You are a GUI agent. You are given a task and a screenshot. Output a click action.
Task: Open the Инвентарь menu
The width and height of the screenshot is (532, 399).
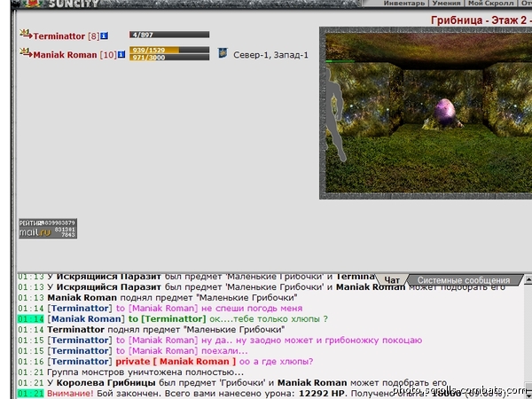tap(403, 3)
